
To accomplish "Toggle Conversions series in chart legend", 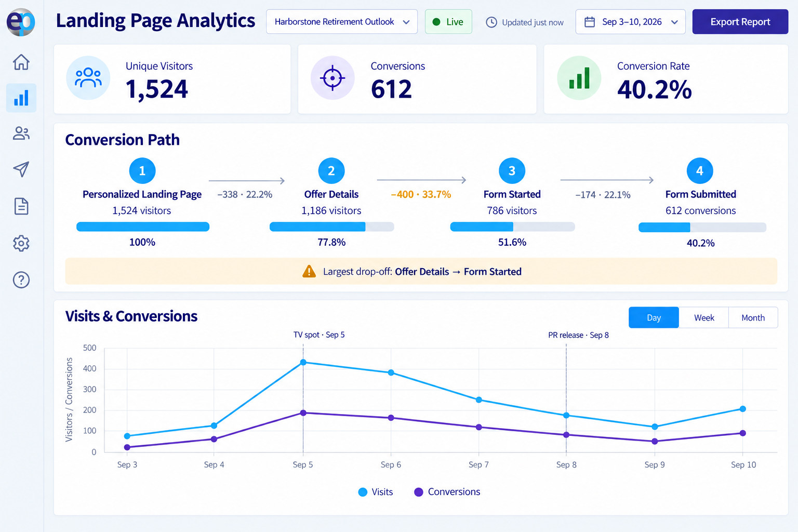I will click(447, 492).
